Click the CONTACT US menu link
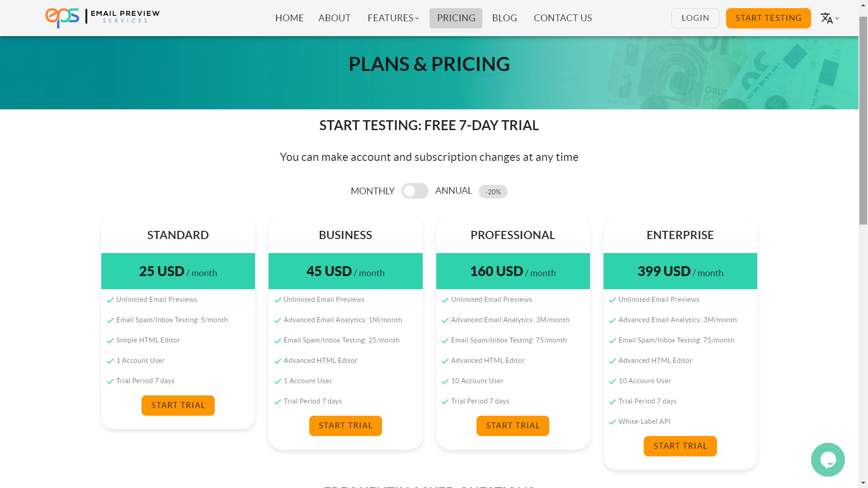868x488 pixels. tap(563, 17)
